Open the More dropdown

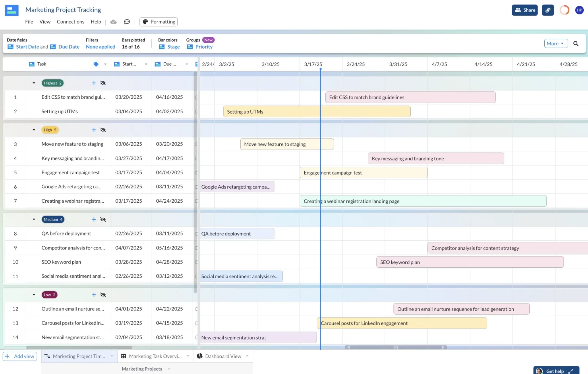[556, 43]
